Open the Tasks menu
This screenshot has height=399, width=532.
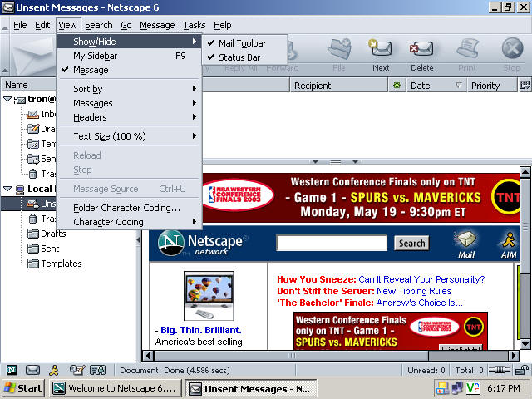click(x=195, y=25)
